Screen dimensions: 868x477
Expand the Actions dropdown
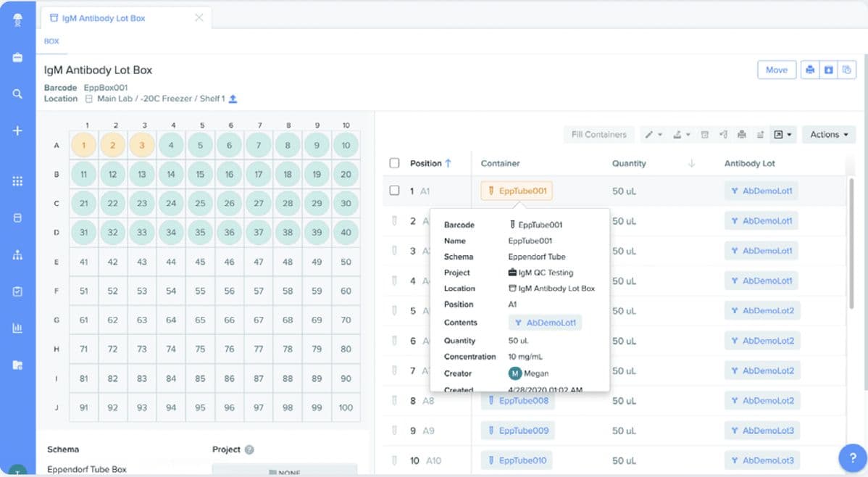click(829, 134)
